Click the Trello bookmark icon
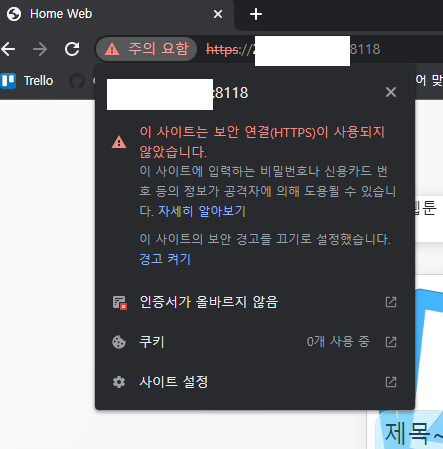 8,81
